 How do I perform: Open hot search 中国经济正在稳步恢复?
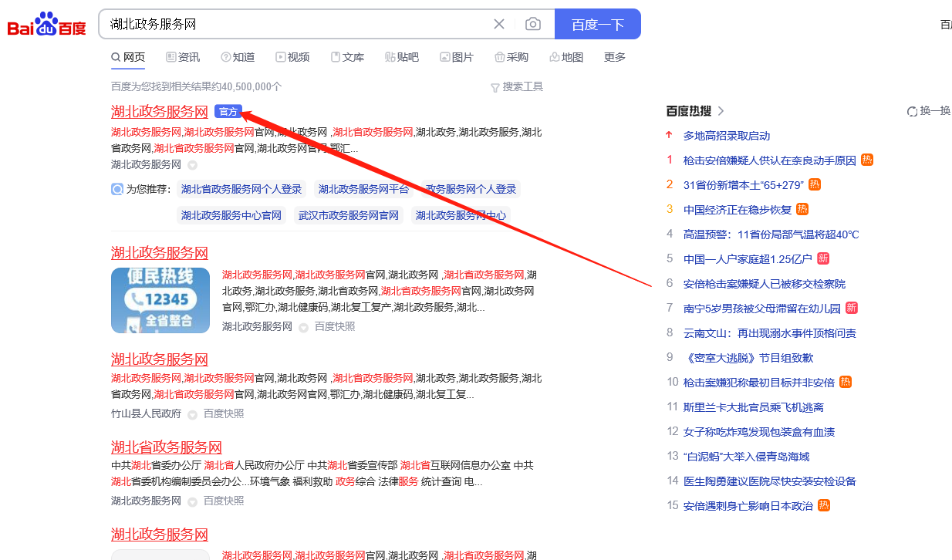pos(738,210)
